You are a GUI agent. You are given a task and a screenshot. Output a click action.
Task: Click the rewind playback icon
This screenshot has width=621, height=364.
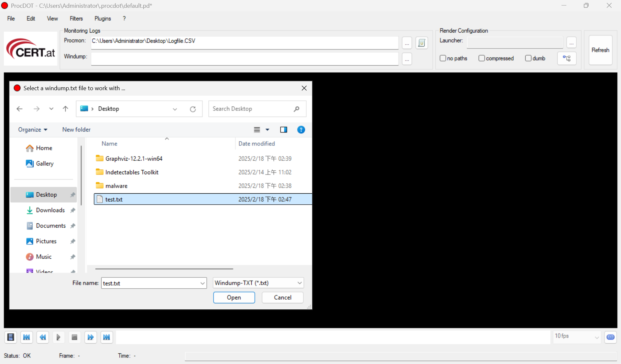click(x=43, y=337)
